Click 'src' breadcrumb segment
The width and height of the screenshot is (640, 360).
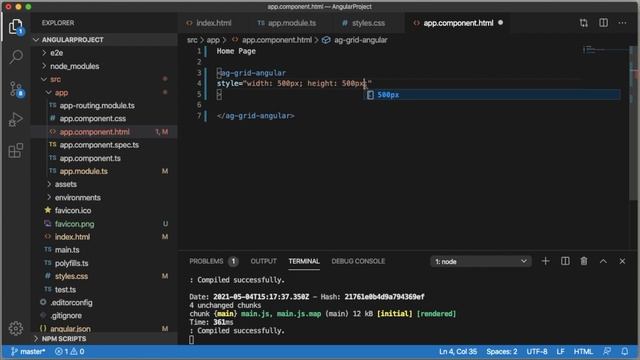point(192,40)
